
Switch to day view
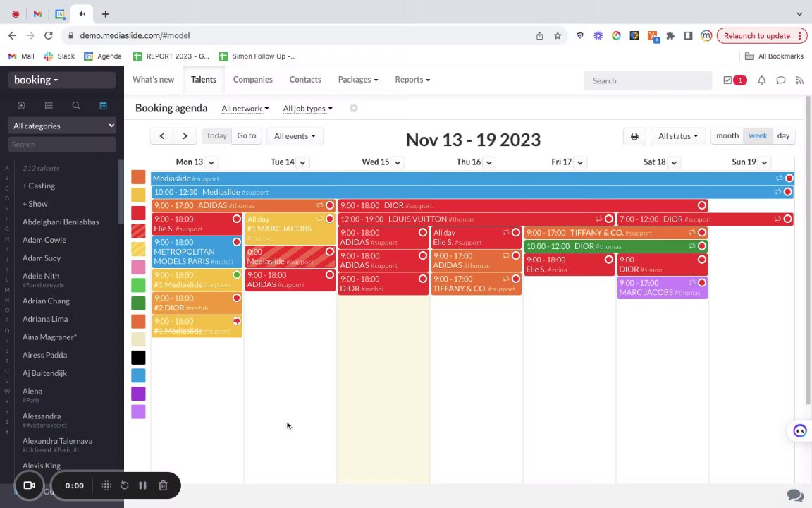784,135
